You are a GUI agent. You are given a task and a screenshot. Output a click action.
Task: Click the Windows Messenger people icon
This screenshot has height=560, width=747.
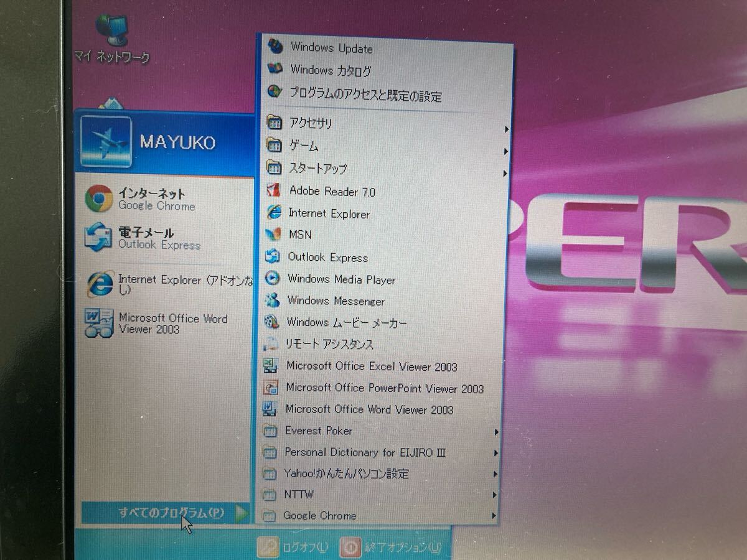(272, 300)
